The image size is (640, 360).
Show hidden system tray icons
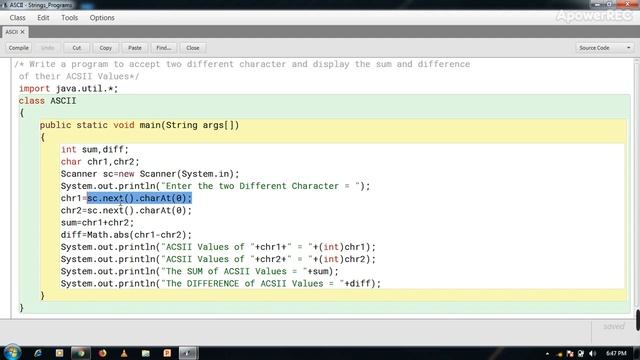pyautogui.click(x=547, y=353)
